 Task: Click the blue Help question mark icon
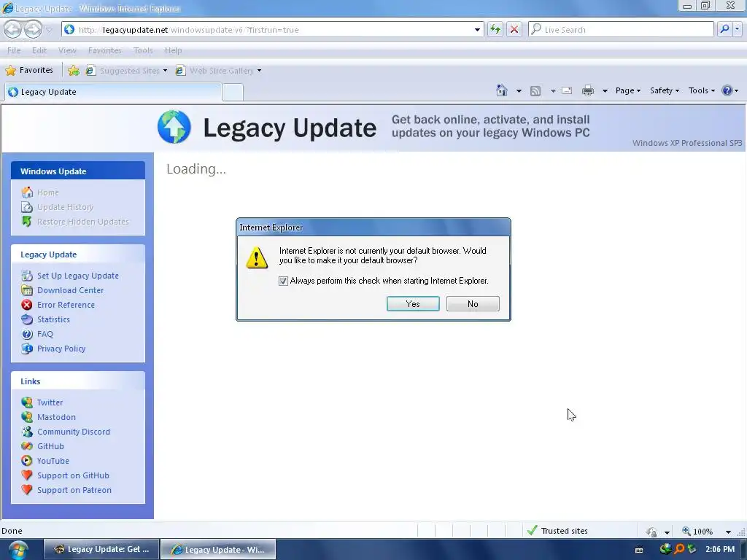pos(727,90)
